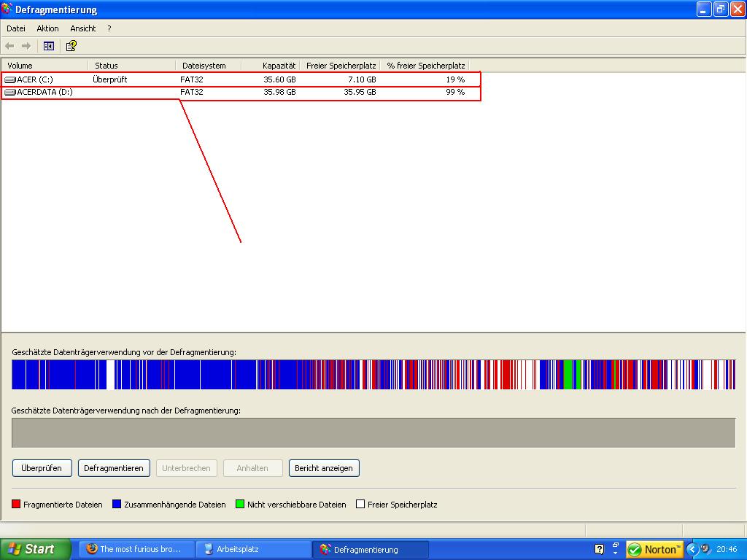Viewport: 747px width, 560px height.
Task: Select the ACER (C:) drive icon
Action: tap(10, 79)
